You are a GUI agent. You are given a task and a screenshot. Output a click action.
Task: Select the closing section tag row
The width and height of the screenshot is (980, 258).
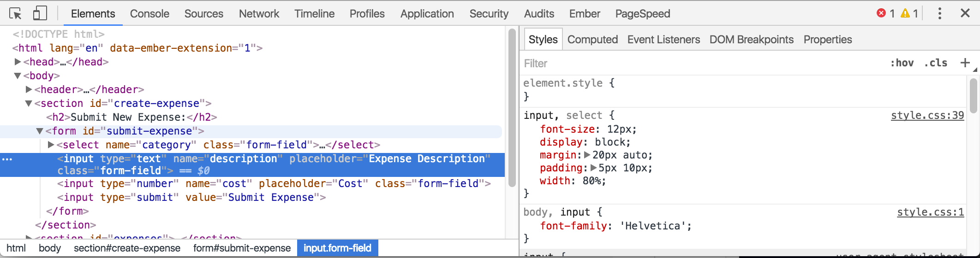point(66,225)
